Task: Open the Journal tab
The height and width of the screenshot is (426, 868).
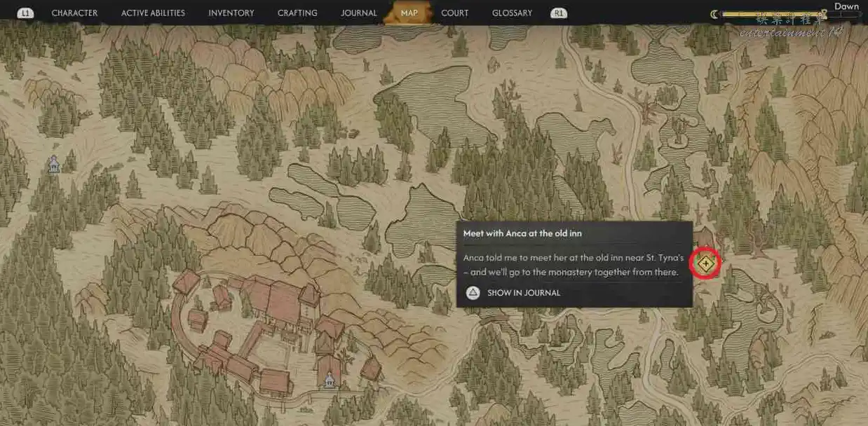Action: (x=359, y=13)
